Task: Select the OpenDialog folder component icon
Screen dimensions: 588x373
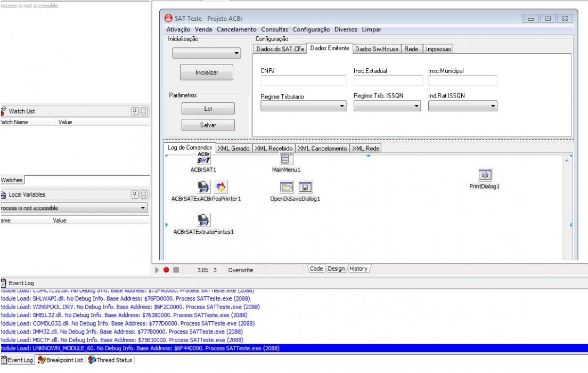Action: point(287,187)
